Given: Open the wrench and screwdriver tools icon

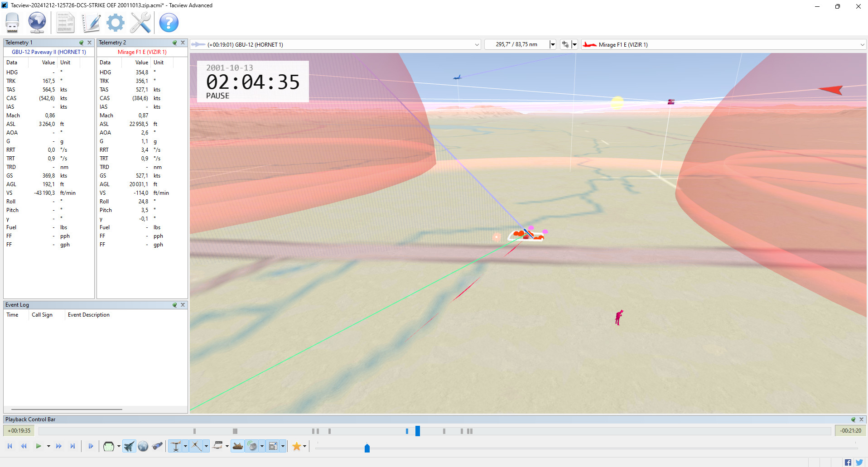Looking at the screenshot, I should point(140,23).
